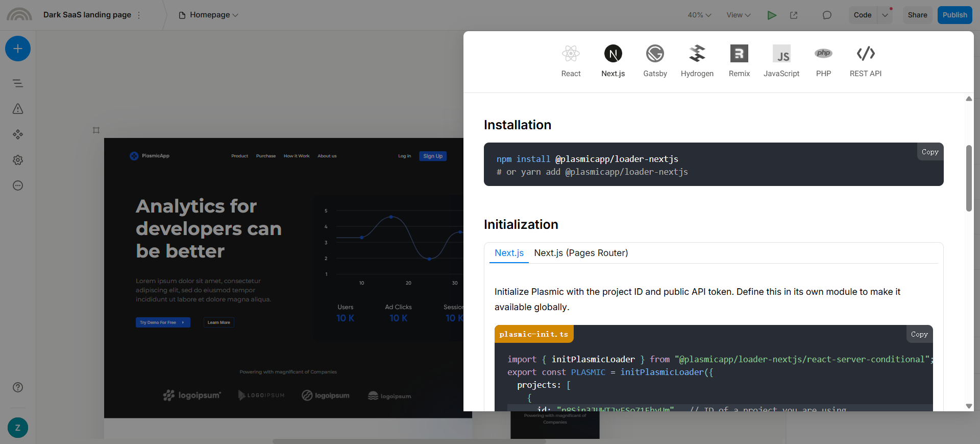Click the green play preview icon
Viewport: 980px width, 444px height.
772,15
